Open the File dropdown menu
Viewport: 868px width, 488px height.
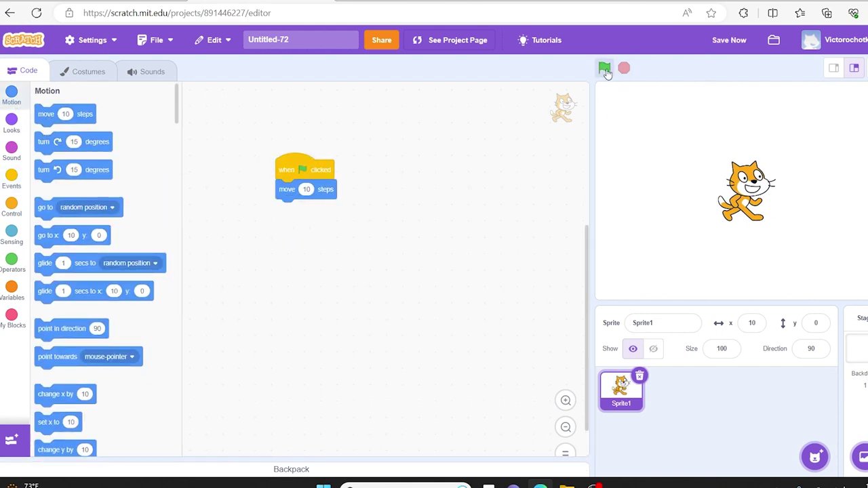[x=155, y=40]
